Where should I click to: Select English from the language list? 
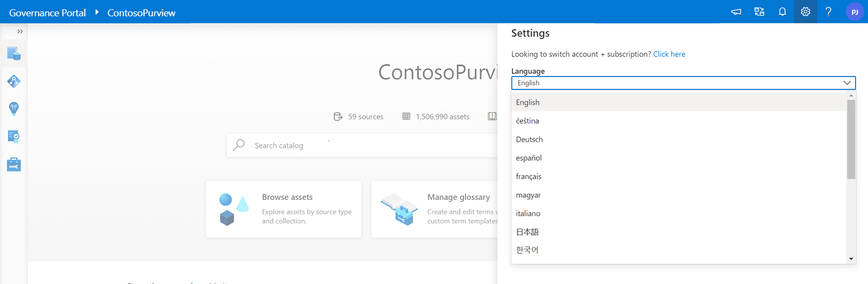coord(679,102)
